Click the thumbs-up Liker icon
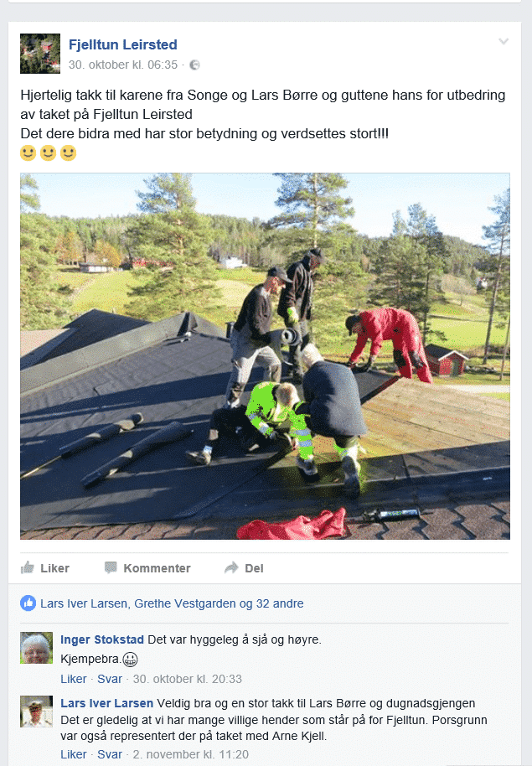Image resolution: width=532 pixels, height=766 pixels. (28, 567)
